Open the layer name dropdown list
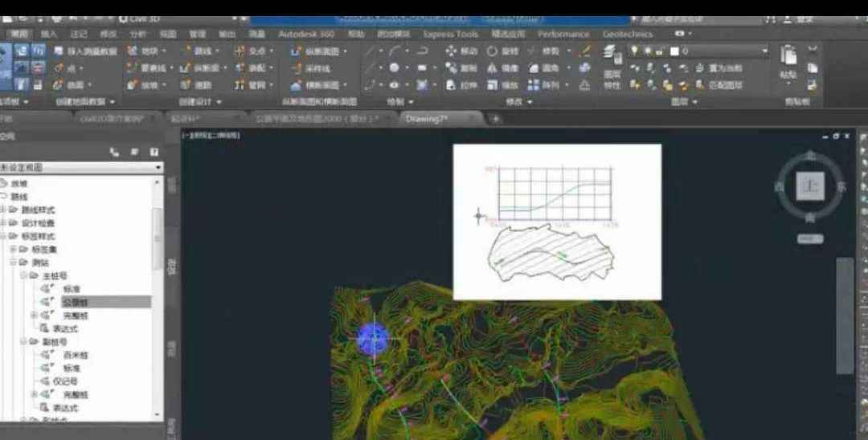This screenshot has height=440, width=868. pos(764,51)
